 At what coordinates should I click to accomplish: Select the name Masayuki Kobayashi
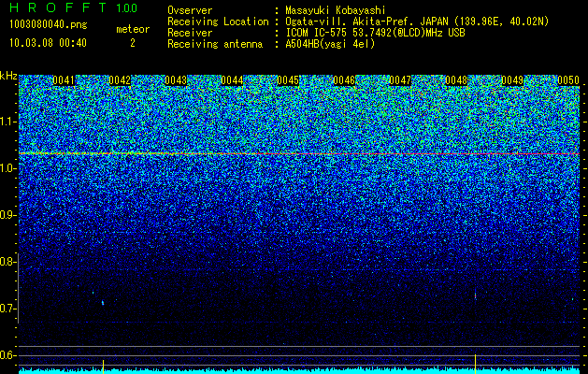click(x=335, y=10)
